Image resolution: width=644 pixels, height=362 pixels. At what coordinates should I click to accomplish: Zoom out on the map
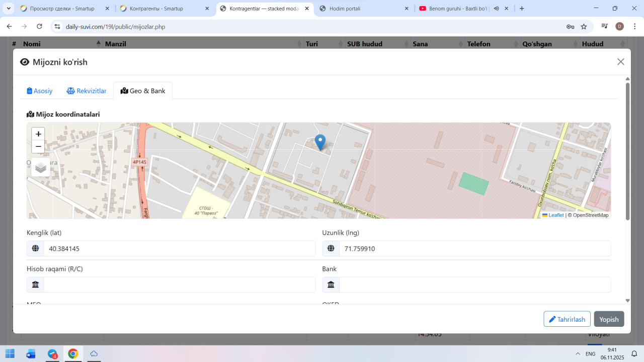38,147
